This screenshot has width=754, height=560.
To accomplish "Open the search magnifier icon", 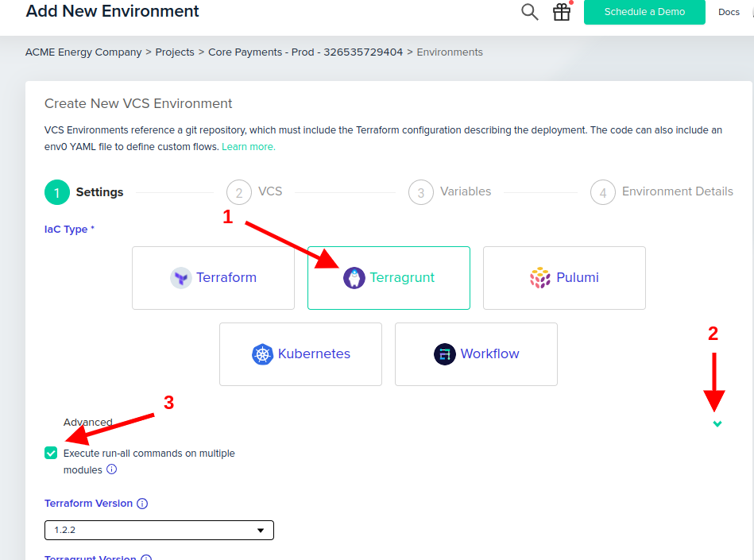I will (x=529, y=12).
